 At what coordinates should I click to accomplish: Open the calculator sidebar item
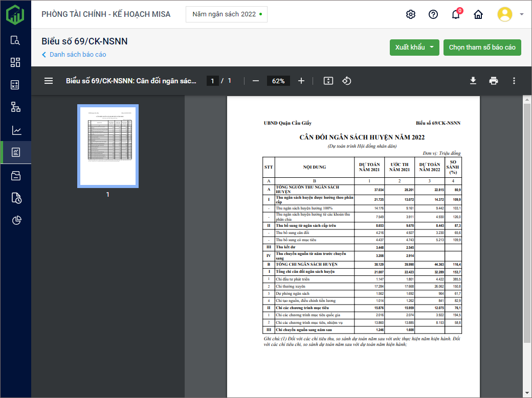tap(15, 85)
